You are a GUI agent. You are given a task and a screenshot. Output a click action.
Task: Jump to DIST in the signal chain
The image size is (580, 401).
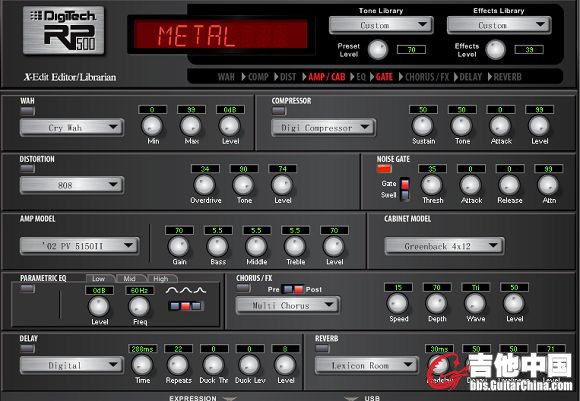tap(288, 77)
